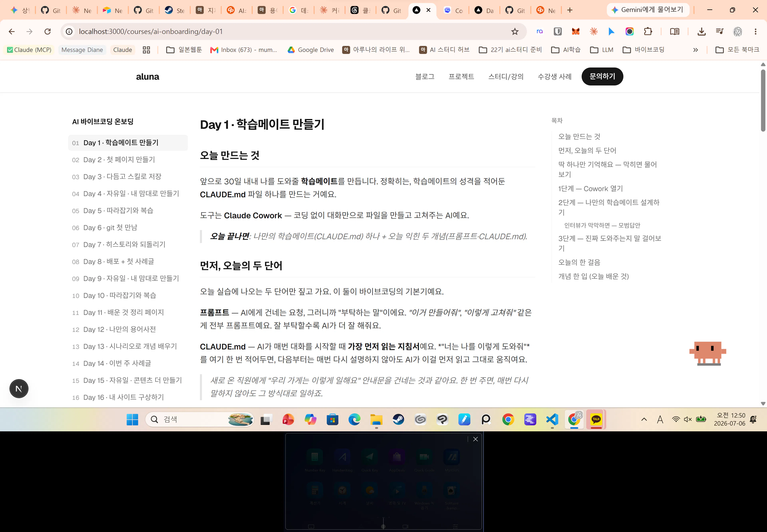Open KakaoTalk from the taskbar

(x=596, y=419)
